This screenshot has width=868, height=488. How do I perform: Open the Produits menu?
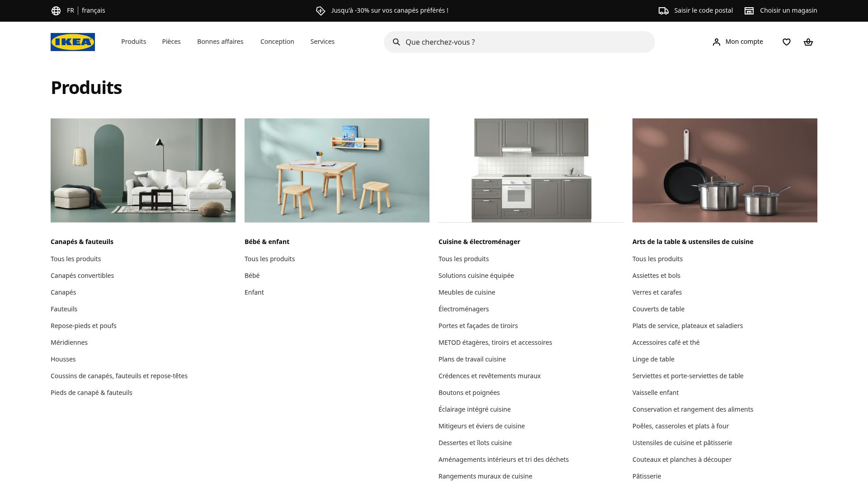pos(133,42)
